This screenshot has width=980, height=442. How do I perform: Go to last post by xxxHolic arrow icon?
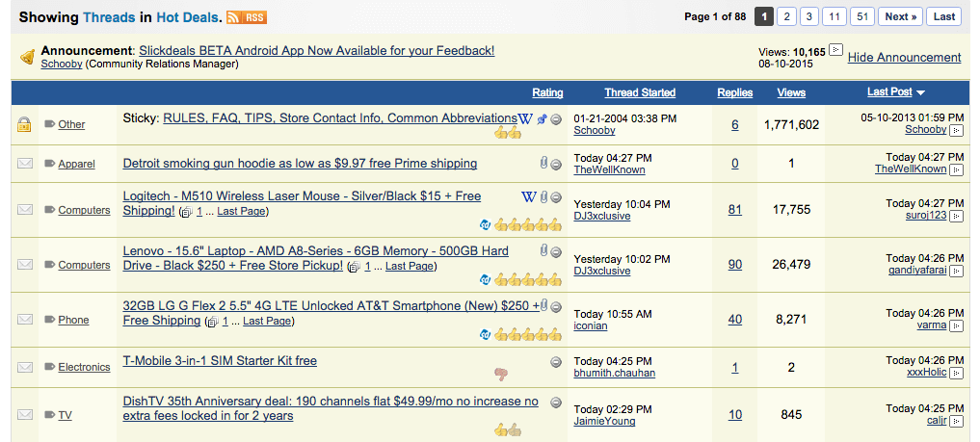[x=956, y=374]
